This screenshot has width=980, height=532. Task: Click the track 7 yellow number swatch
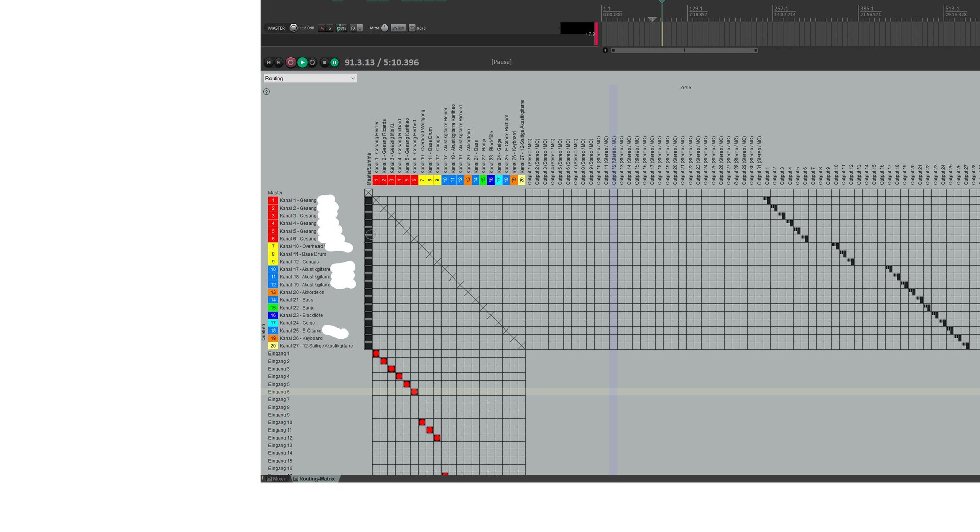(273, 246)
